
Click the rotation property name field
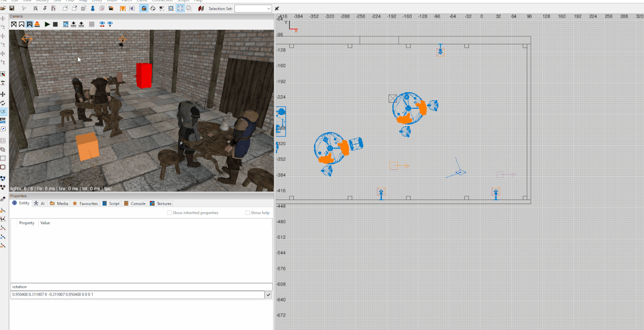pos(141,287)
